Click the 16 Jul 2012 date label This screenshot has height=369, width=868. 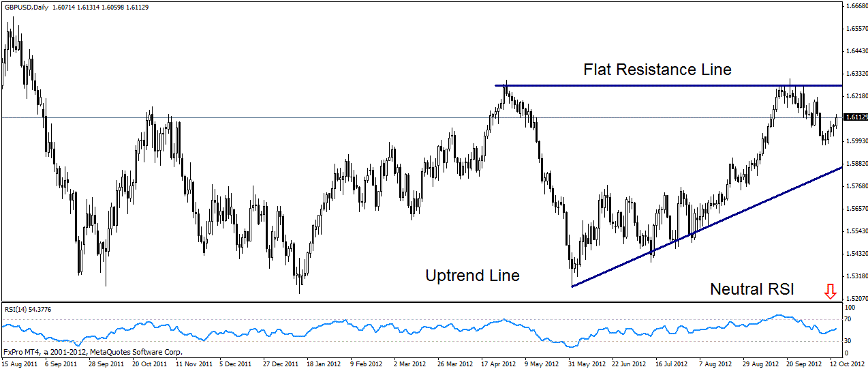tap(672, 364)
